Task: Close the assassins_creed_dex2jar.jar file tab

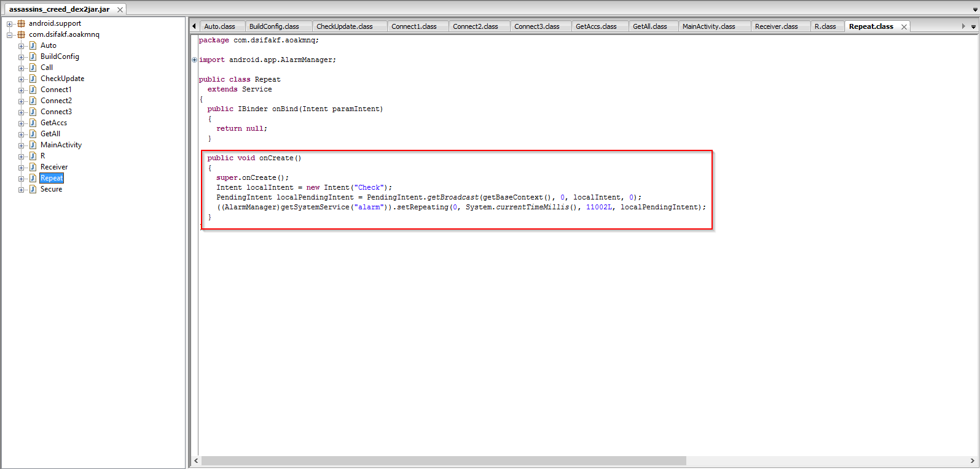Action: (x=120, y=10)
